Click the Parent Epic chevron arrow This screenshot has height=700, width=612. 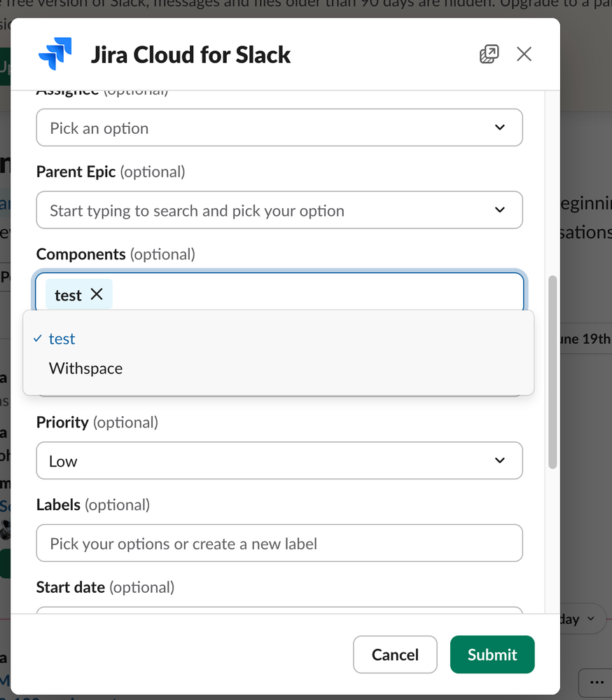499,210
